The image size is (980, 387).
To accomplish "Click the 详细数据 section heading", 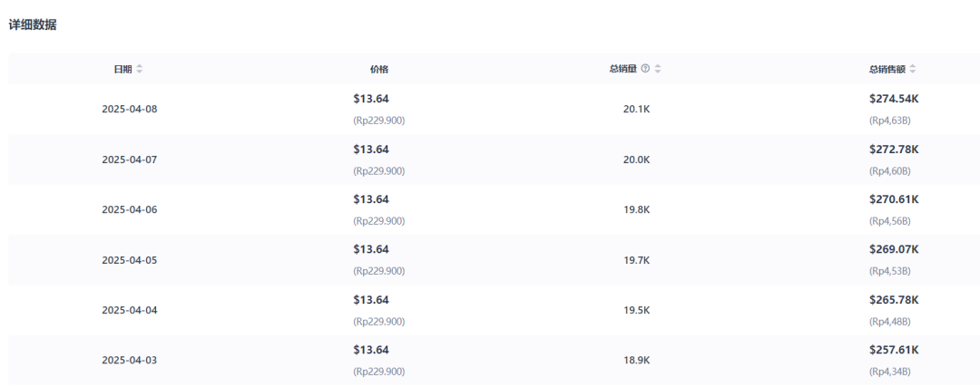I will point(33,25).
